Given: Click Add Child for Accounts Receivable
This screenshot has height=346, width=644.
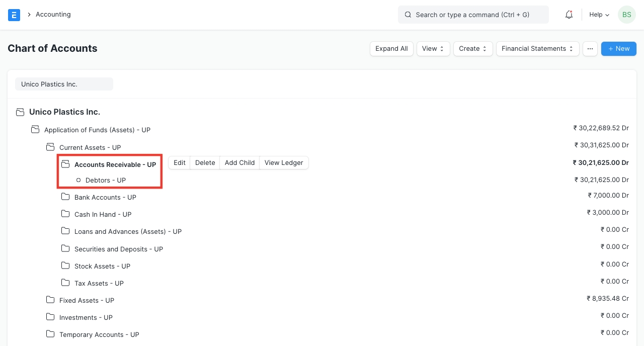Looking at the screenshot, I should click(x=239, y=163).
